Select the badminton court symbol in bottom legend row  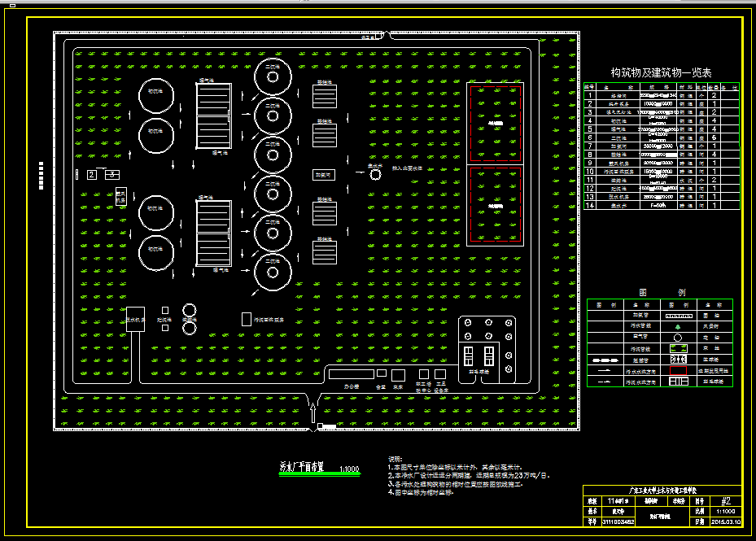(x=679, y=382)
